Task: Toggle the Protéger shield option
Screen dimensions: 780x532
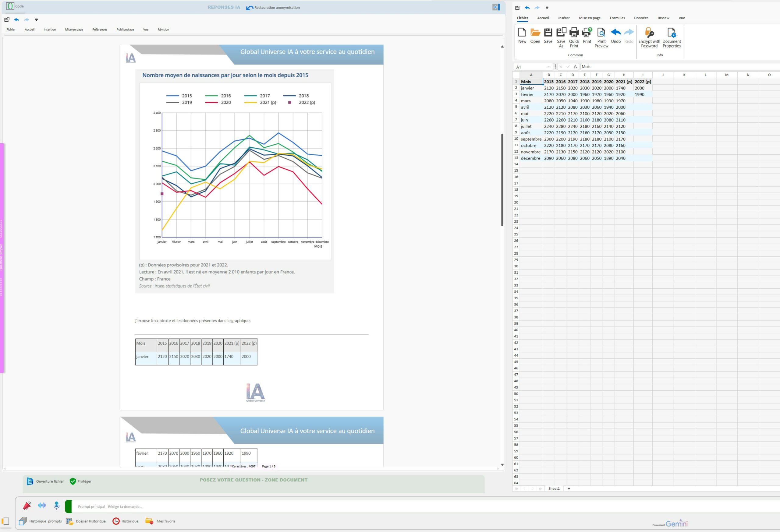Action: coord(73,481)
